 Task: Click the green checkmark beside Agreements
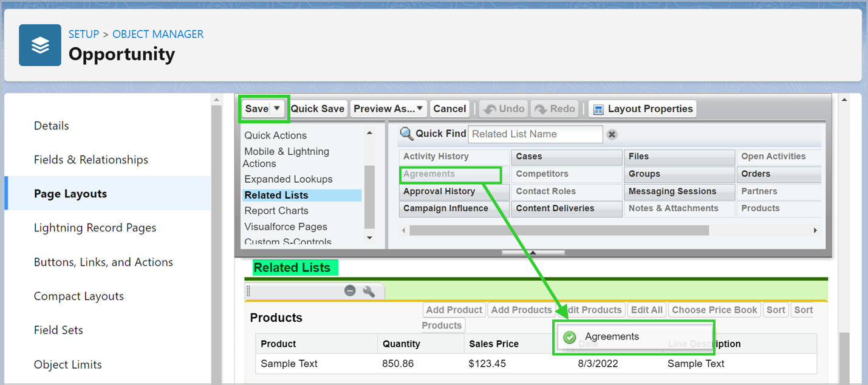tap(569, 337)
